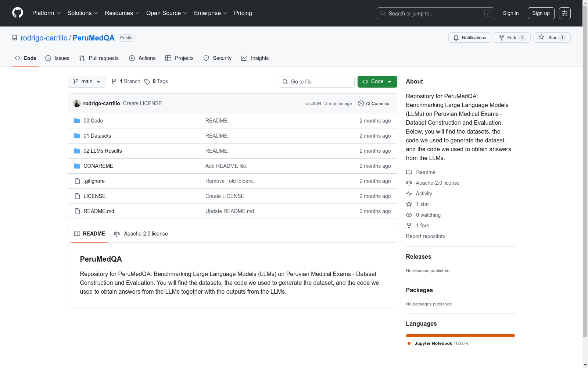The image size is (588, 368).
Task: Open the GitHub homepage logo
Action: coord(18,13)
